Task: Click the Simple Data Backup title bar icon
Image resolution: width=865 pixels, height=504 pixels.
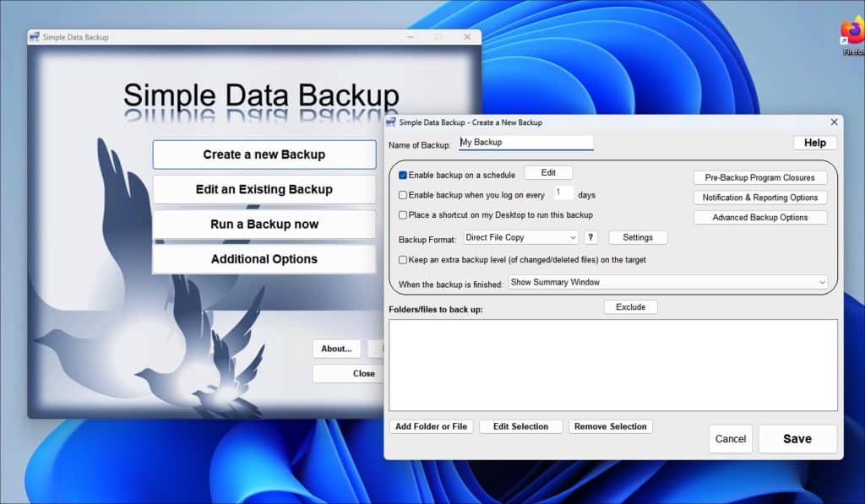Action: point(34,37)
